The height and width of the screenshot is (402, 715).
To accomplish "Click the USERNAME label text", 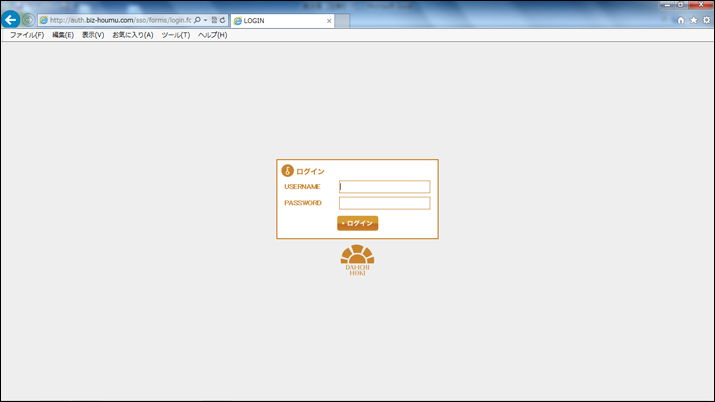I will pos(302,186).
